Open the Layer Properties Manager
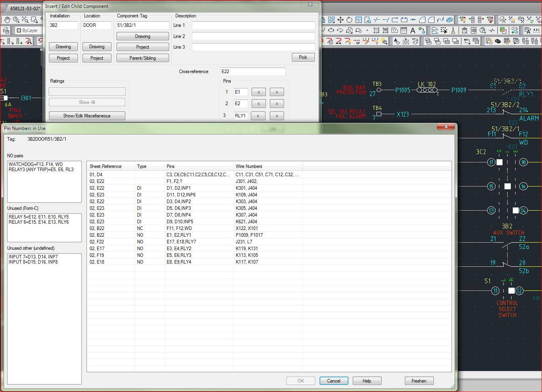Image resolution: width=542 pixels, height=392 pixels. point(6,30)
